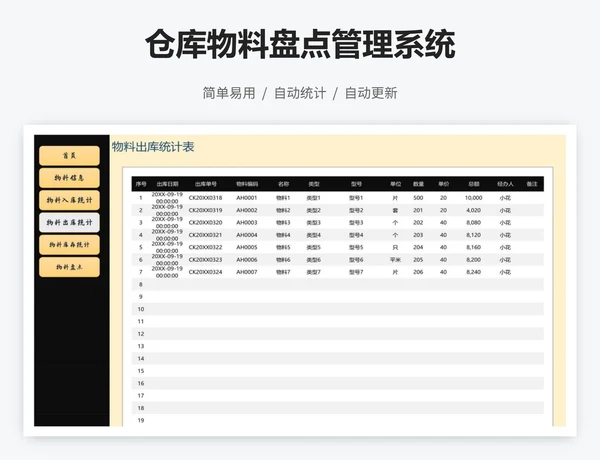Click the type cell 类型2

tap(314, 210)
